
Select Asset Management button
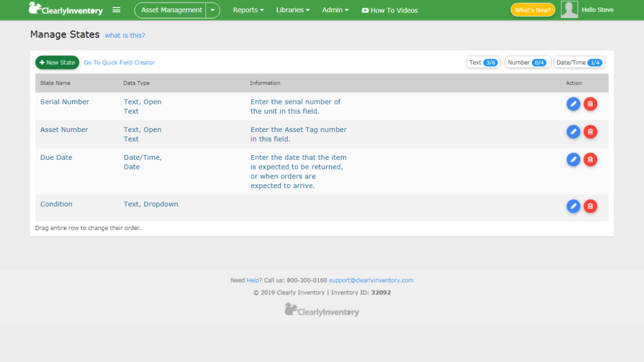(x=171, y=10)
